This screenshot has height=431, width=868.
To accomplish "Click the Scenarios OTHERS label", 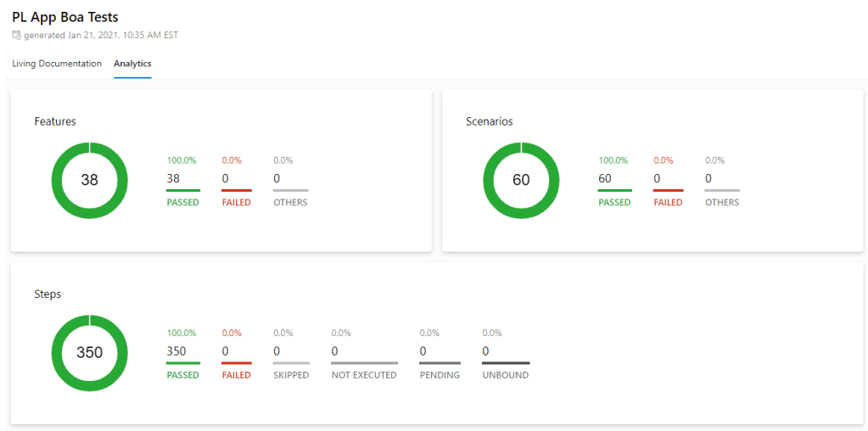I will coord(722,203).
